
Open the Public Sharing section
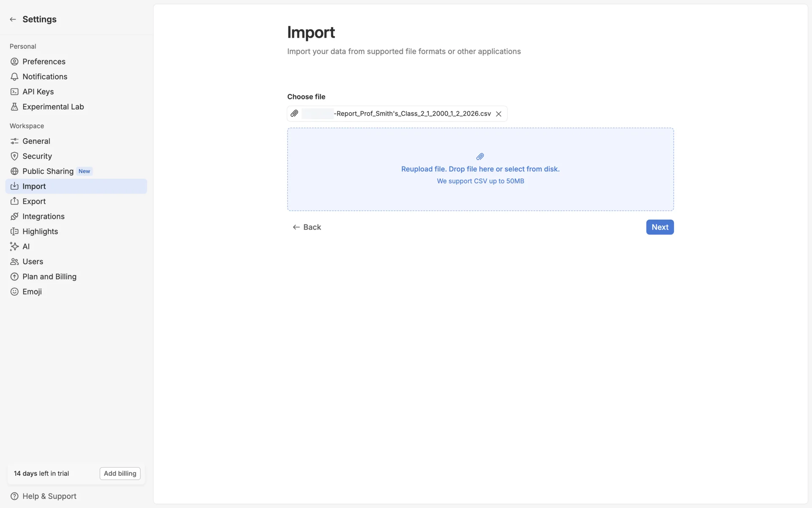tap(48, 171)
